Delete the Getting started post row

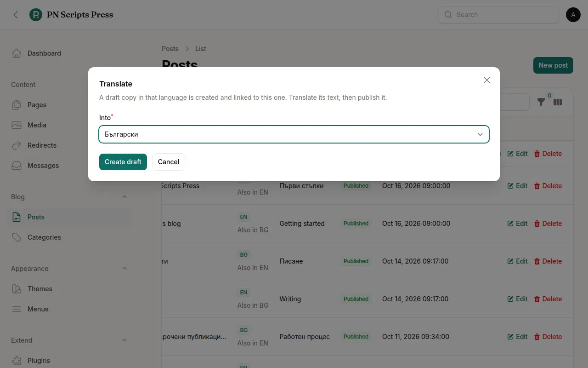(x=548, y=224)
